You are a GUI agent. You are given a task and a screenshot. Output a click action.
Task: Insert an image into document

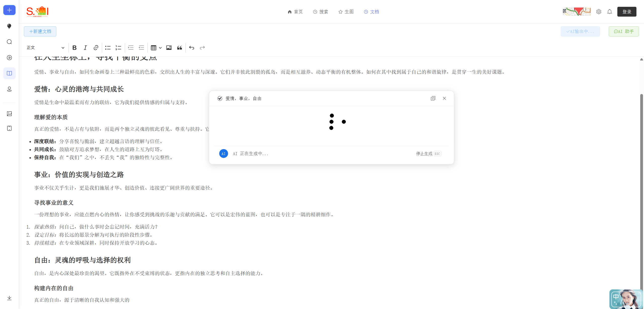tap(169, 48)
